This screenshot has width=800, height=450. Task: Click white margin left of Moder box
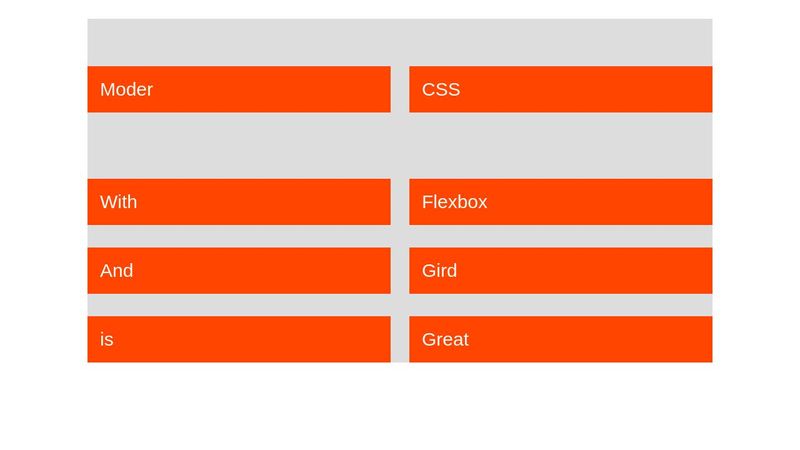(x=44, y=89)
